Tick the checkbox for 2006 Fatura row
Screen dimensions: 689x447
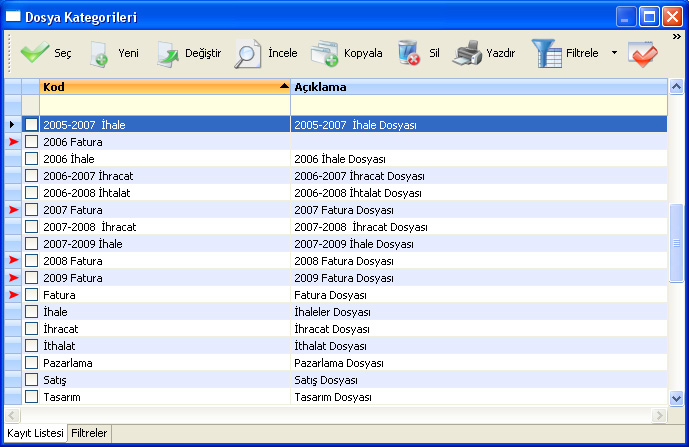[x=31, y=142]
